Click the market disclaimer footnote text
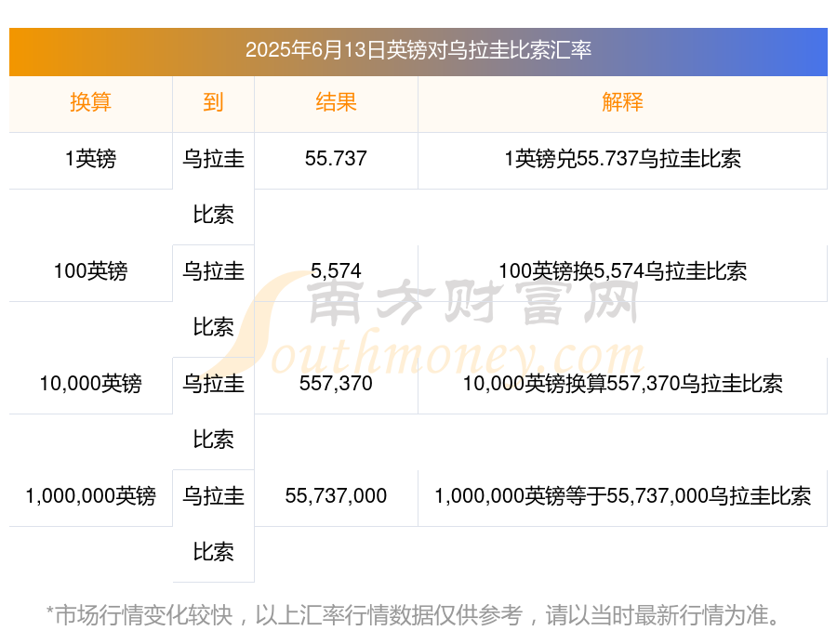 pos(414,615)
